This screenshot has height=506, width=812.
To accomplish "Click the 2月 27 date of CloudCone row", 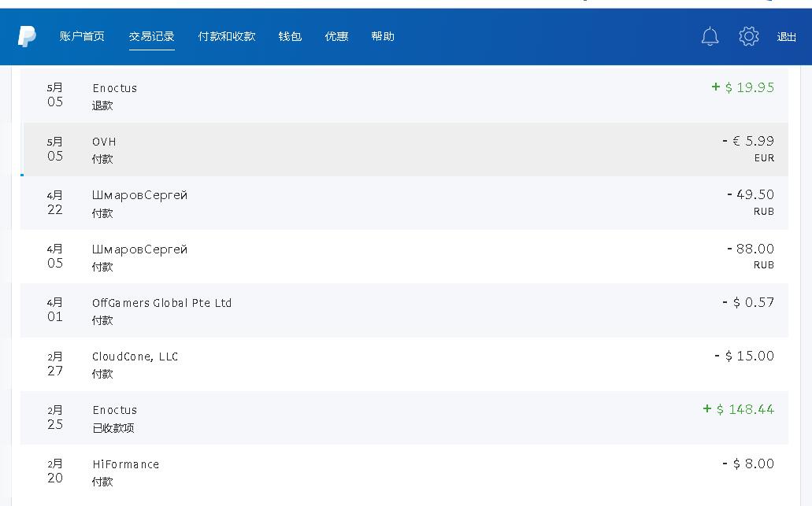I will (55, 364).
